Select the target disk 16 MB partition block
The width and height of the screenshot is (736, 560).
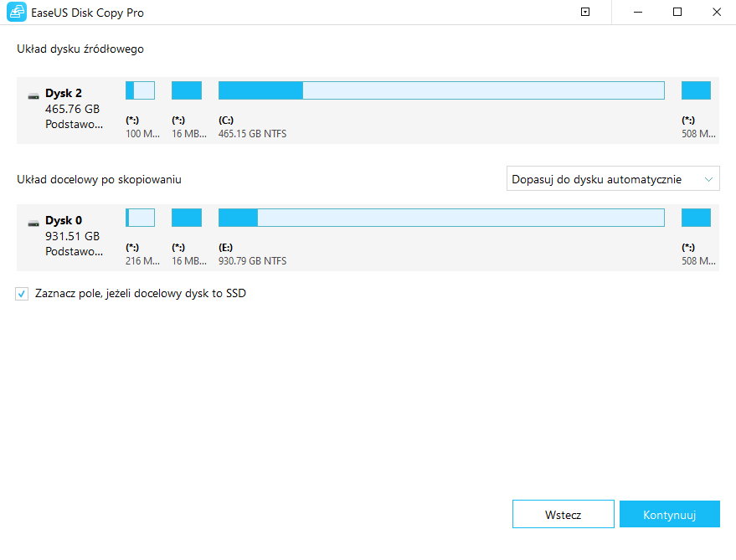point(187,218)
